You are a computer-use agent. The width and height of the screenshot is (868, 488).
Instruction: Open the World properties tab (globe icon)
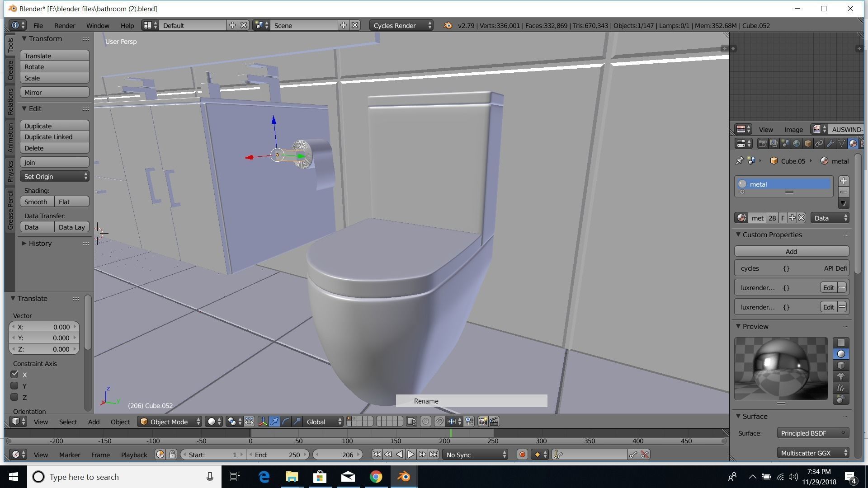[x=797, y=144]
